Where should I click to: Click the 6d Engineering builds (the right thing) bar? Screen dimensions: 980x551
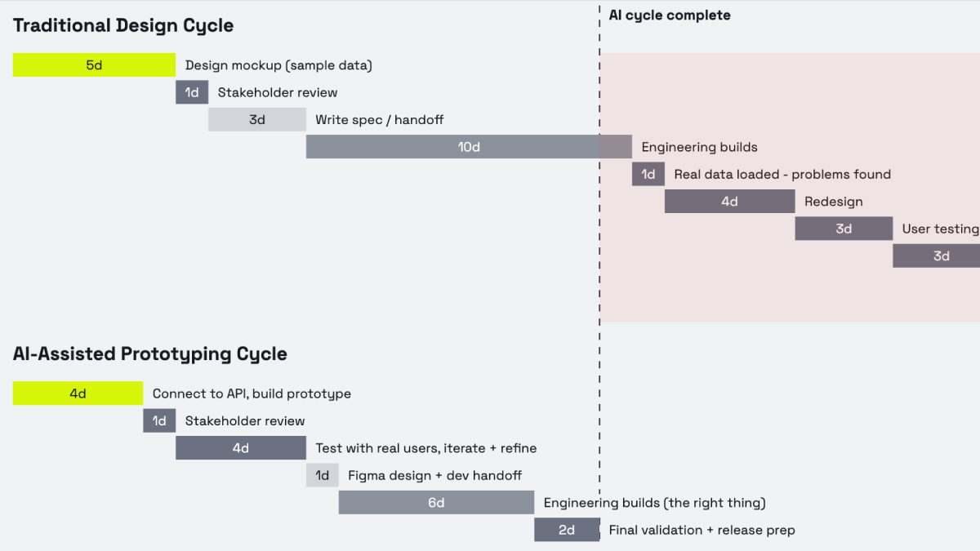point(436,502)
